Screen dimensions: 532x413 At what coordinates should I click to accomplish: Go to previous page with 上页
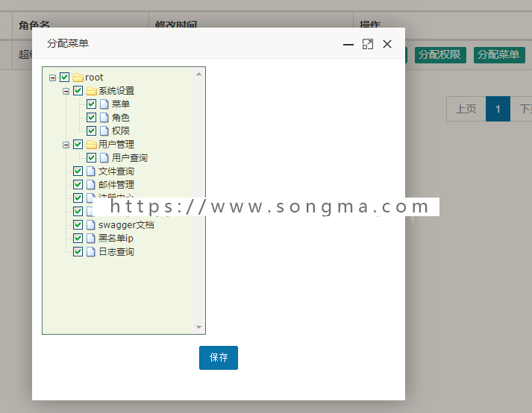pos(466,109)
